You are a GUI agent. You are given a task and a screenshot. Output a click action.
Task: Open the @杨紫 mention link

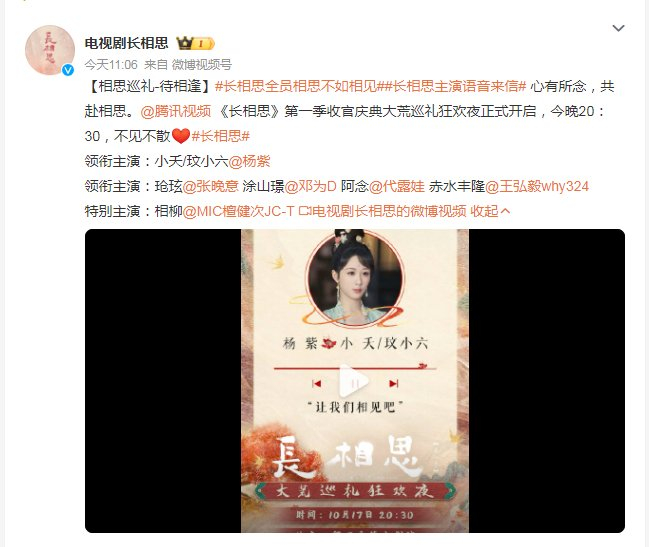pos(249,161)
